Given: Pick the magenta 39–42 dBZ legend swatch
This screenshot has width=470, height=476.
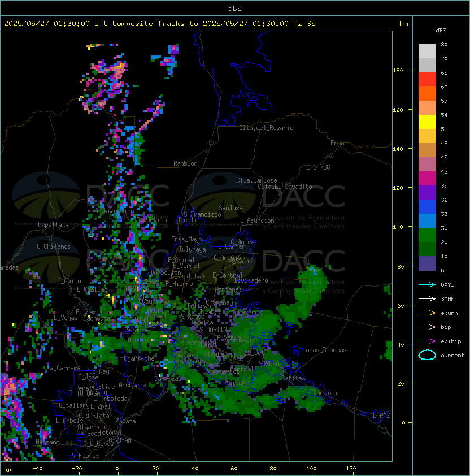Looking at the screenshot, I should coord(427,179).
